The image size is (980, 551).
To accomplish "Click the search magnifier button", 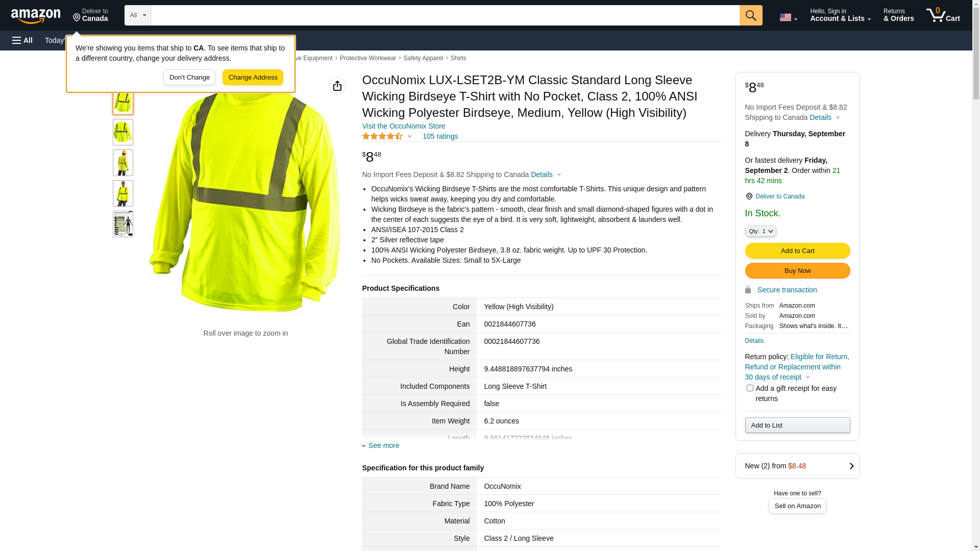I will click(x=750, y=15).
